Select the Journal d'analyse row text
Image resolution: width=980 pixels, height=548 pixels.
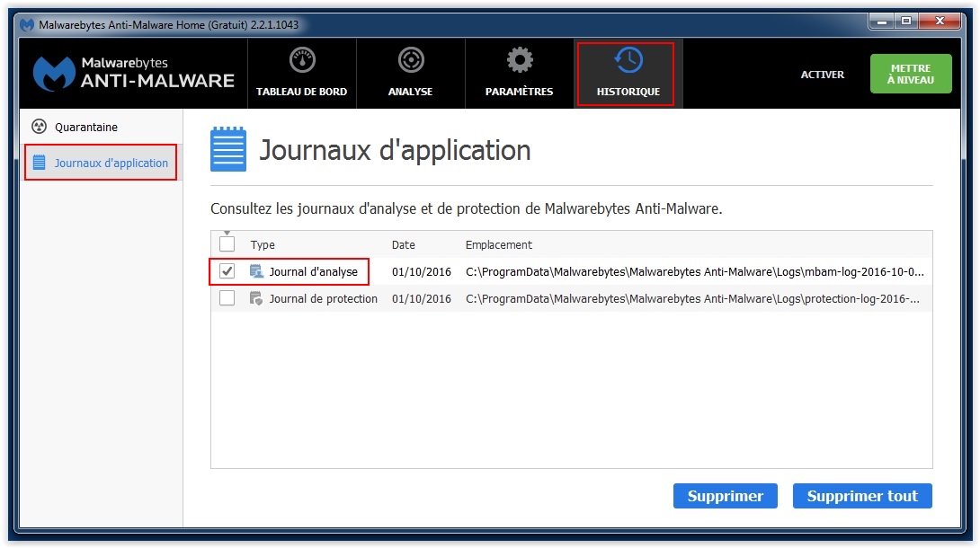click(x=313, y=271)
